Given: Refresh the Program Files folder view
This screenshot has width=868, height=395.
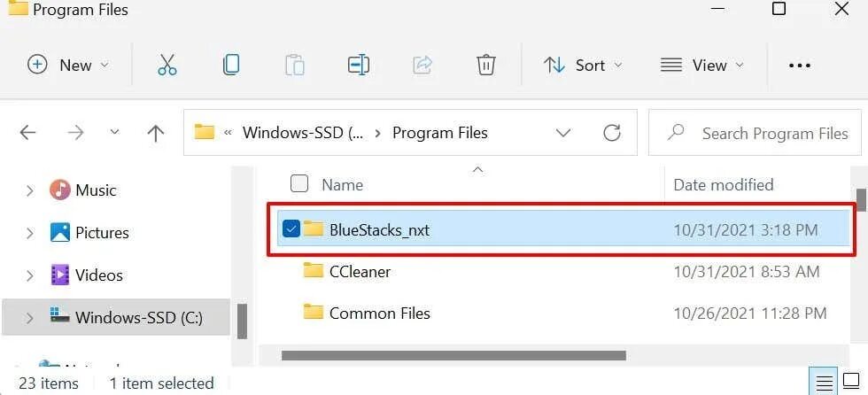Looking at the screenshot, I should (x=612, y=133).
